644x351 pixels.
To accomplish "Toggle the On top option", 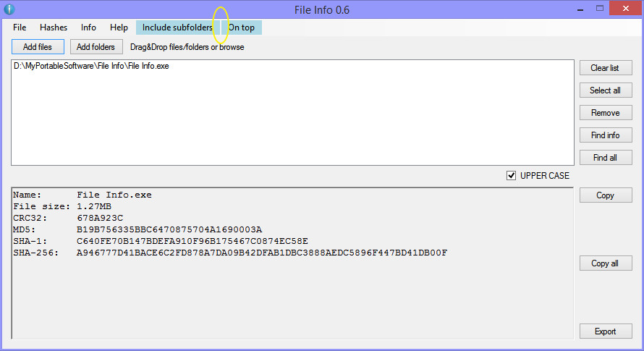I will point(242,28).
